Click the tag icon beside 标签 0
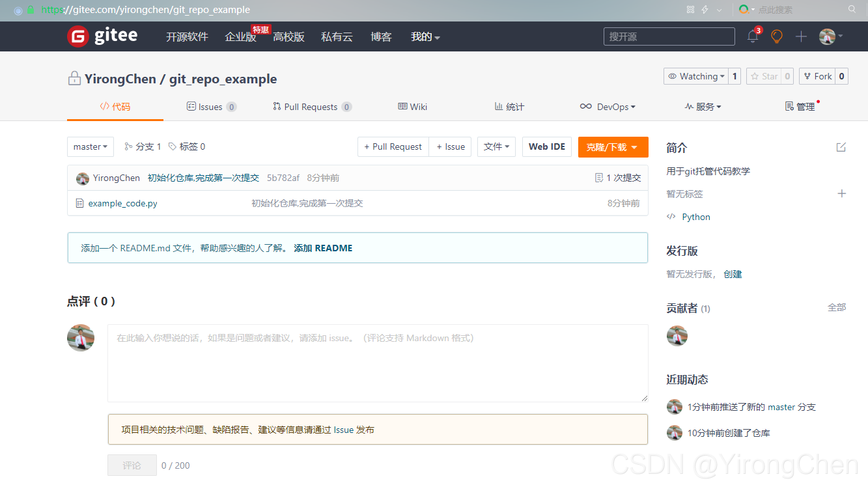Screen dimensions: 868x485 click(x=173, y=146)
